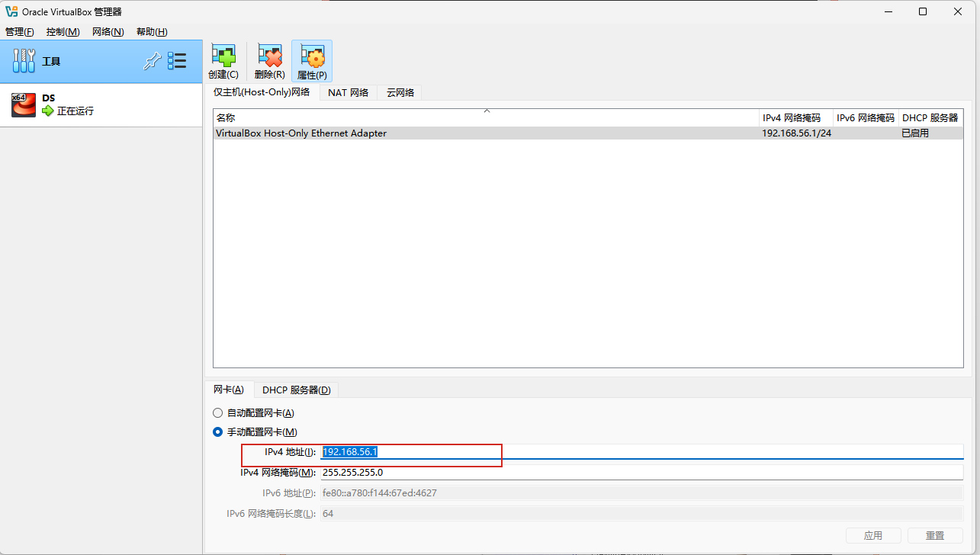Image resolution: width=980 pixels, height=555 pixels.
Task: Sort by the IPv4 网络掩码 column header
Action: 796,118
